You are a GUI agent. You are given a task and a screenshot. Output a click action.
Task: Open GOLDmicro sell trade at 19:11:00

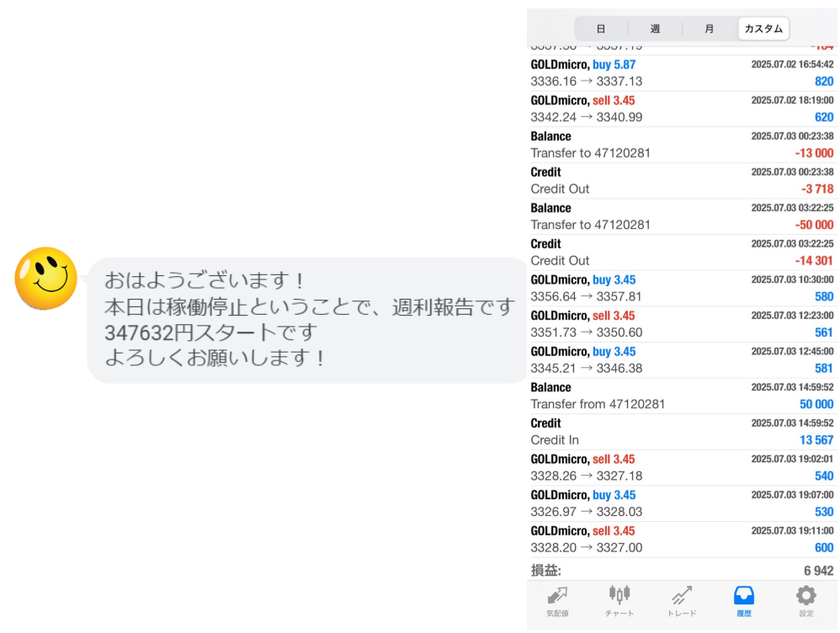tap(682, 540)
